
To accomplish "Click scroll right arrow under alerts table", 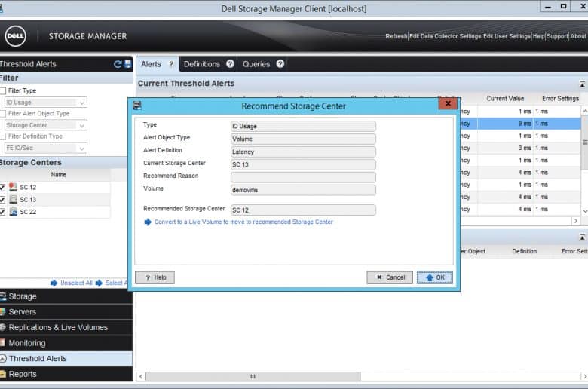I will click(x=576, y=221).
